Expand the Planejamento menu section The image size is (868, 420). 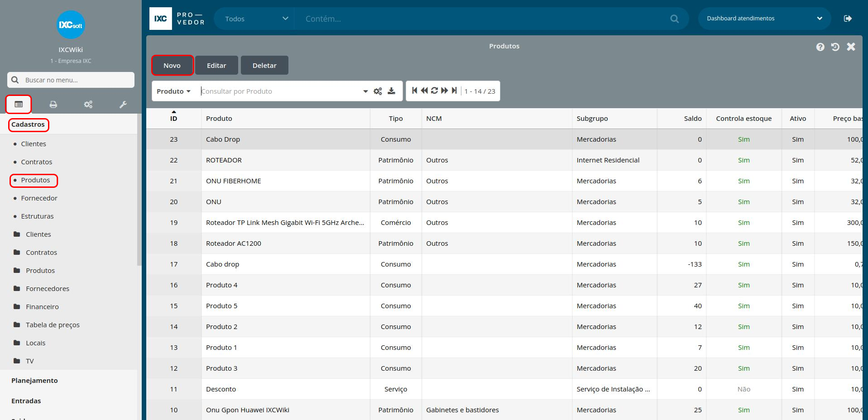point(34,381)
